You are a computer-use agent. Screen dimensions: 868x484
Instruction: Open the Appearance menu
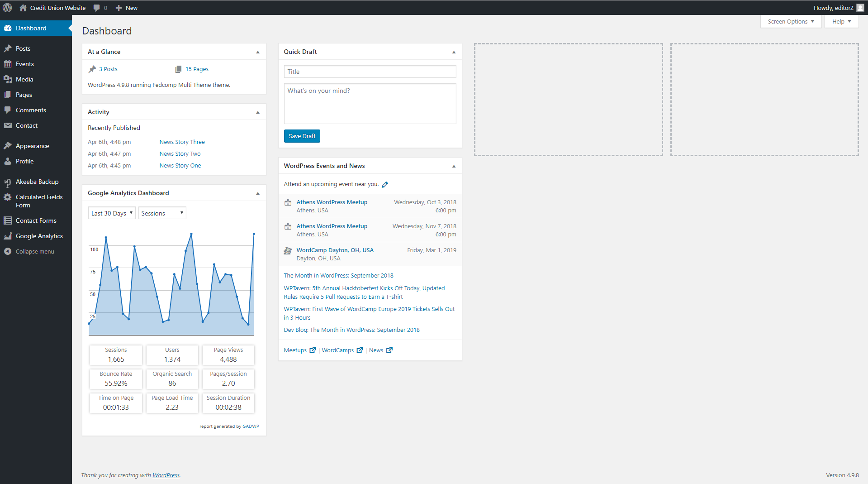[32, 146]
